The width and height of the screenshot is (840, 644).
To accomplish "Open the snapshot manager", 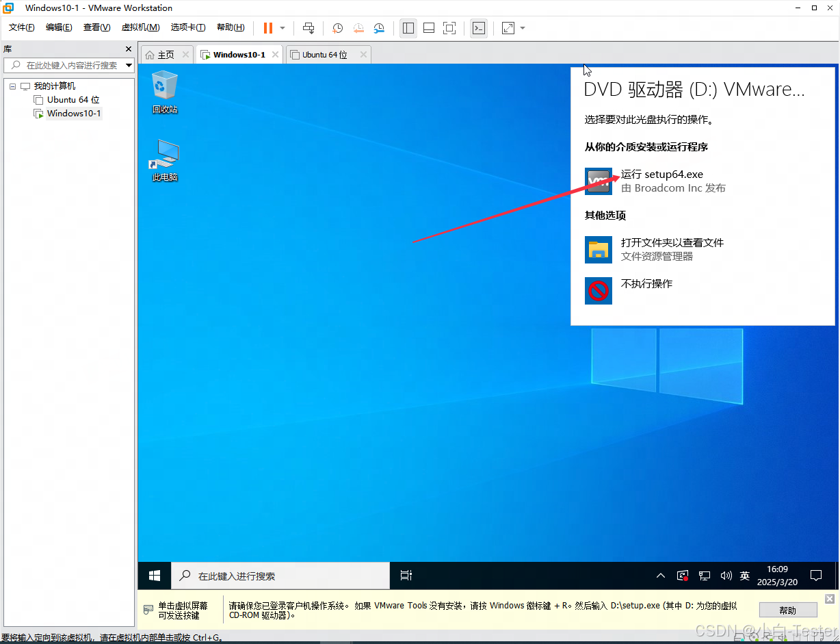I will click(379, 28).
